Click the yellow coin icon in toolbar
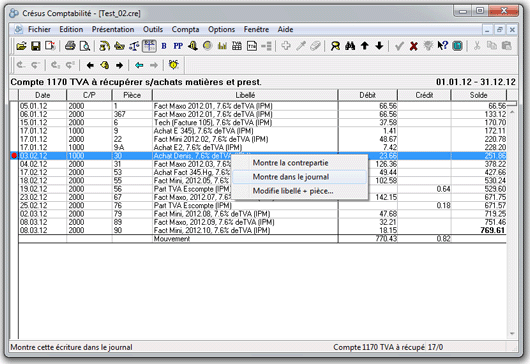This screenshot has height=364, width=530. [208, 46]
